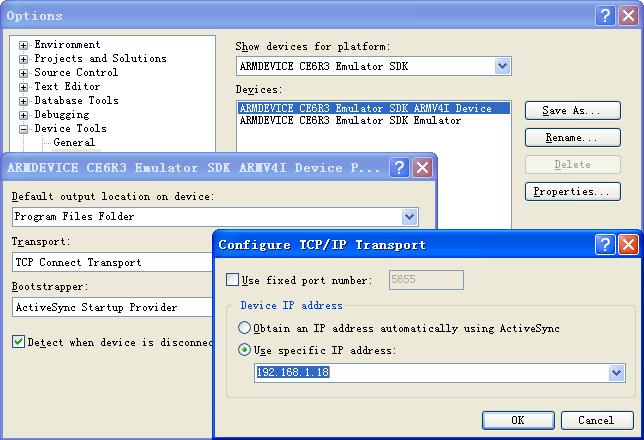Image resolution: width=644 pixels, height=440 pixels.
Task: Open Default output location dropdown
Action: (x=409, y=217)
